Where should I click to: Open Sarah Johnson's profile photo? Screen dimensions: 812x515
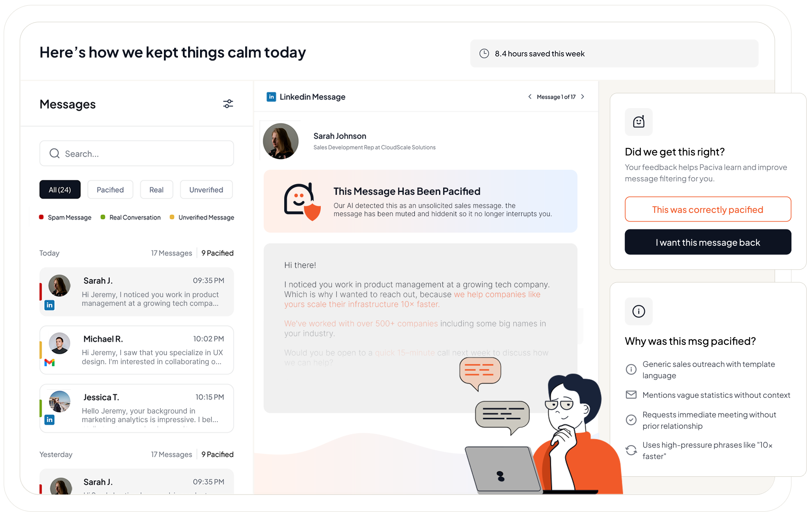[x=281, y=141]
